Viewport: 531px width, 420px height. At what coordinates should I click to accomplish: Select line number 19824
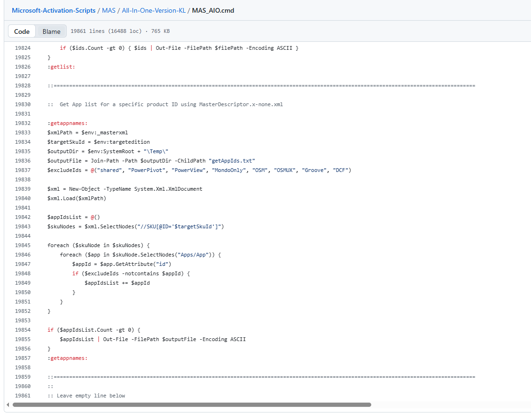pos(23,48)
